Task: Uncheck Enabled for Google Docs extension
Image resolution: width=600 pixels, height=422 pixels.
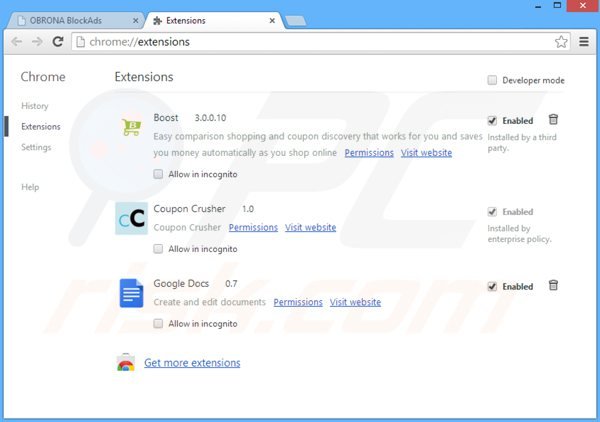Action: point(492,286)
